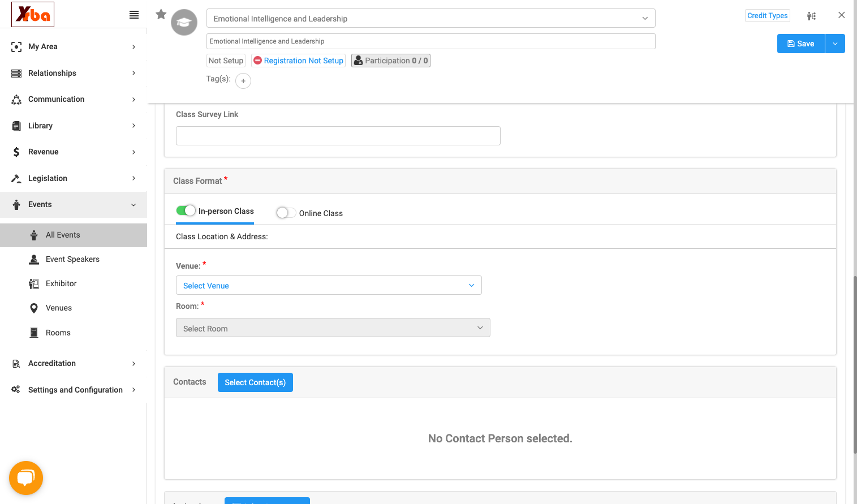Viewport: 857px width, 504px height.
Task: Open the Save options dropdown arrow
Action: tap(835, 44)
